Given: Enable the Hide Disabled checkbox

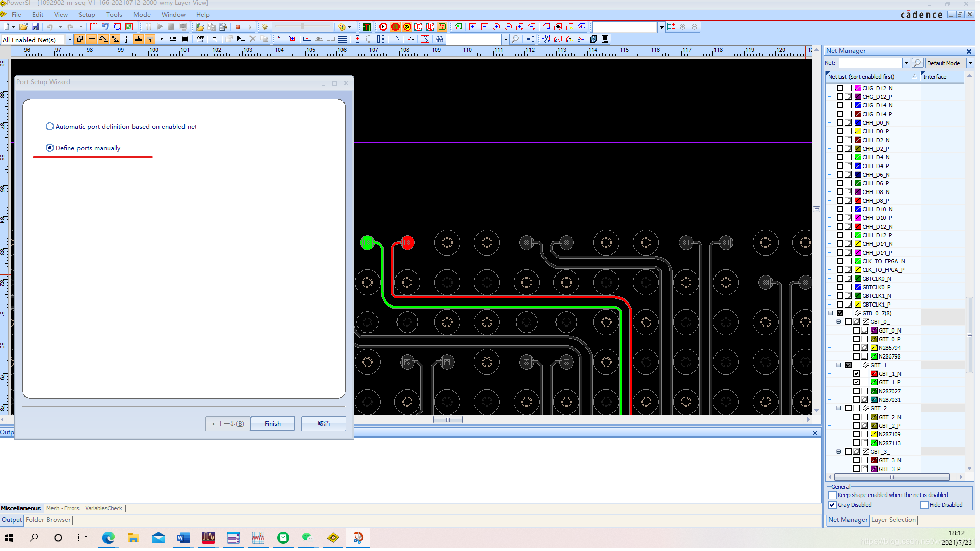Looking at the screenshot, I should tap(924, 505).
